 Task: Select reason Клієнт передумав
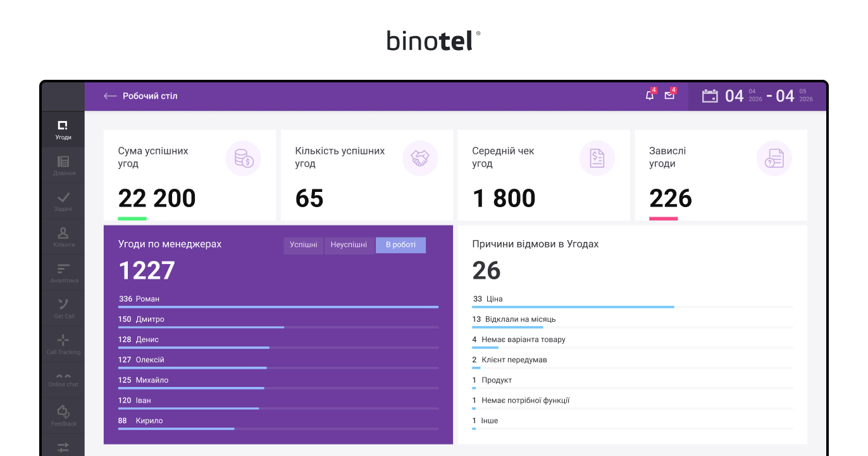632,362
